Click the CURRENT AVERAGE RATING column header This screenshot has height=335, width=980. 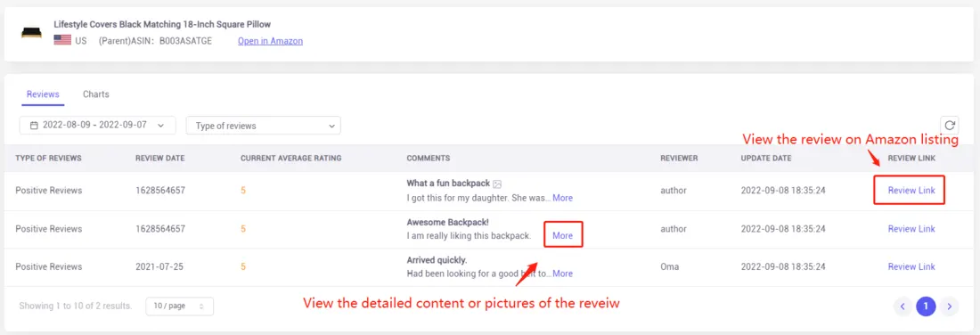(290, 158)
